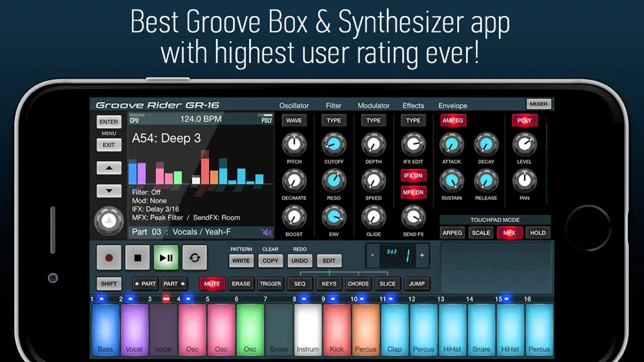Image resolution: width=644 pixels, height=362 pixels.
Task: Click the COPY button
Action: (x=270, y=261)
